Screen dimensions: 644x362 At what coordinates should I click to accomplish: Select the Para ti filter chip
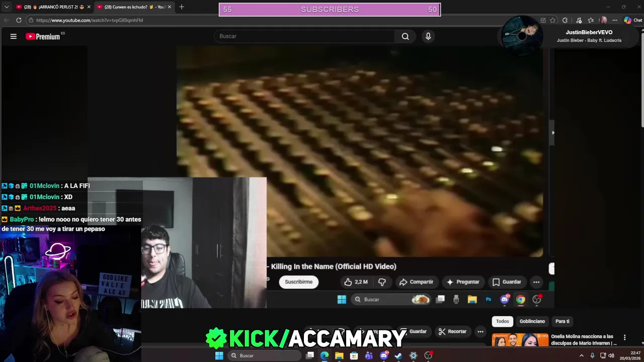[x=562, y=321]
